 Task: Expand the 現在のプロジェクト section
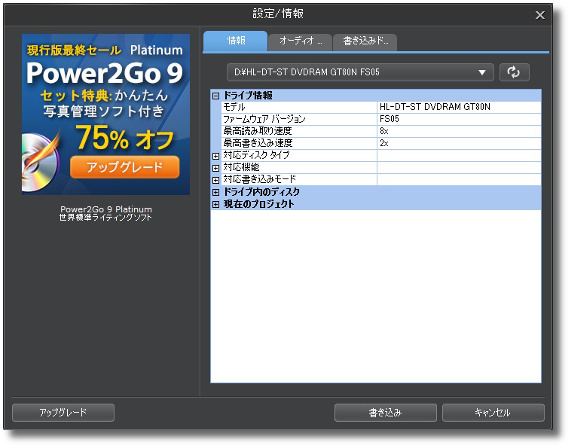[x=216, y=204]
